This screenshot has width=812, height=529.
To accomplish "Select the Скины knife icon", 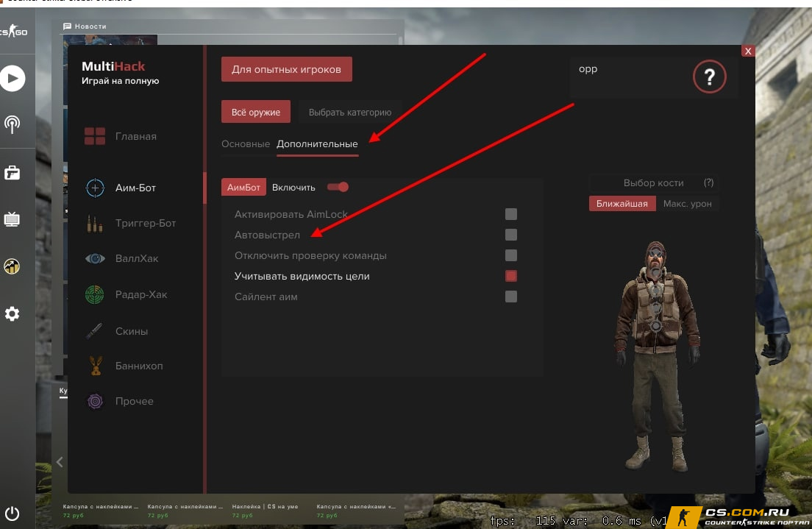I will tap(94, 331).
